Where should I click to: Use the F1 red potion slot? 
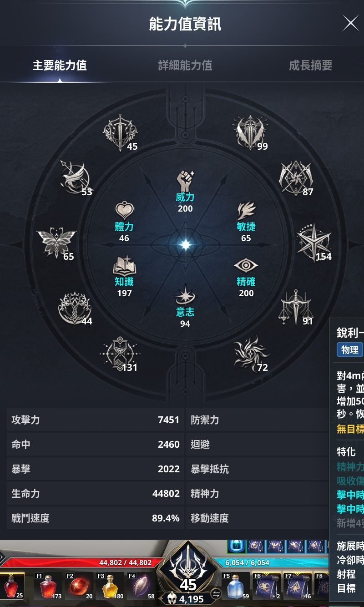[48, 586]
